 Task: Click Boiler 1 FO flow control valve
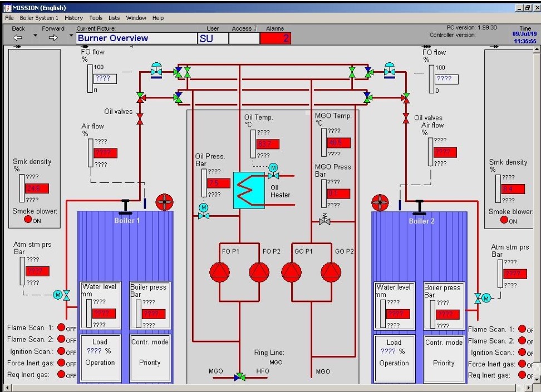click(x=156, y=70)
